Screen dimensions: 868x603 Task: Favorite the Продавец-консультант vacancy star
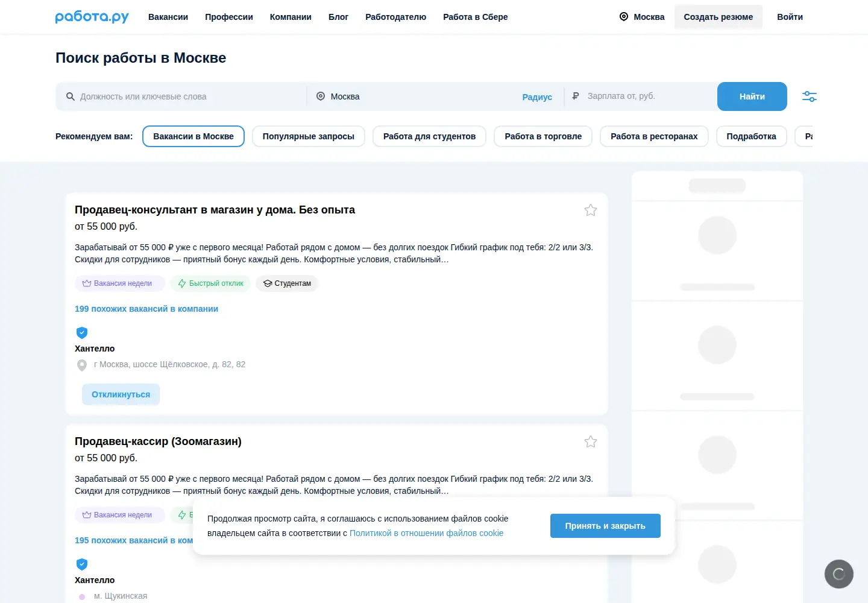tap(591, 210)
